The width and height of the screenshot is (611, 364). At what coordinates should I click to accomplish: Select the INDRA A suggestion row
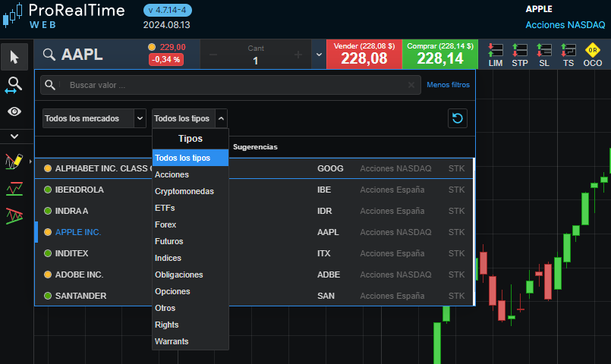(x=254, y=211)
